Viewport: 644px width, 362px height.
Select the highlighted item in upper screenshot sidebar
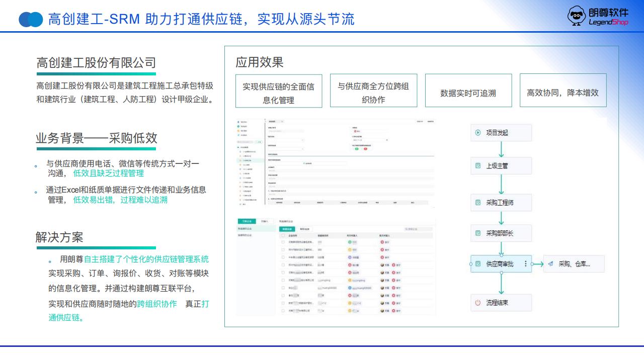click(250, 160)
